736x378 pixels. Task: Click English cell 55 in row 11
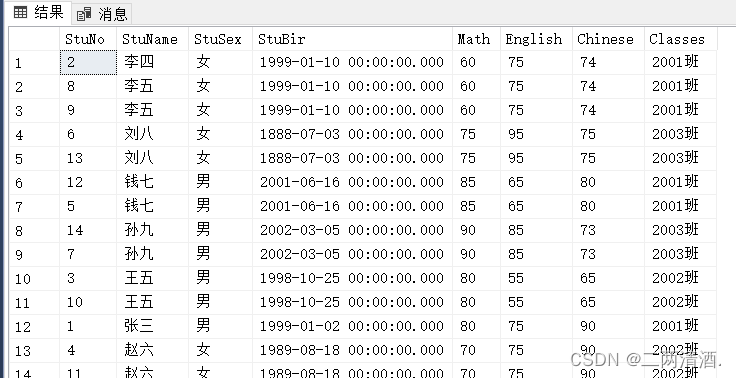coord(537,302)
